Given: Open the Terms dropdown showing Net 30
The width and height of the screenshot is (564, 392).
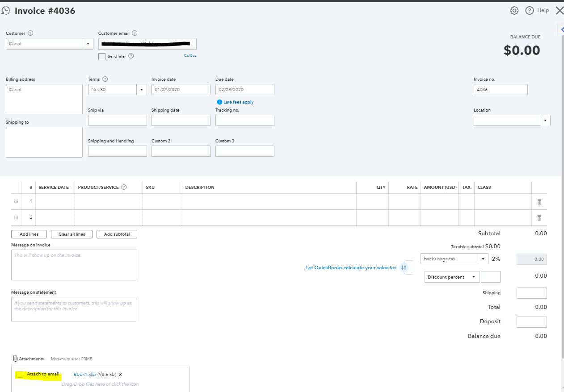Looking at the screenshot, I should [x=141, y=89].
